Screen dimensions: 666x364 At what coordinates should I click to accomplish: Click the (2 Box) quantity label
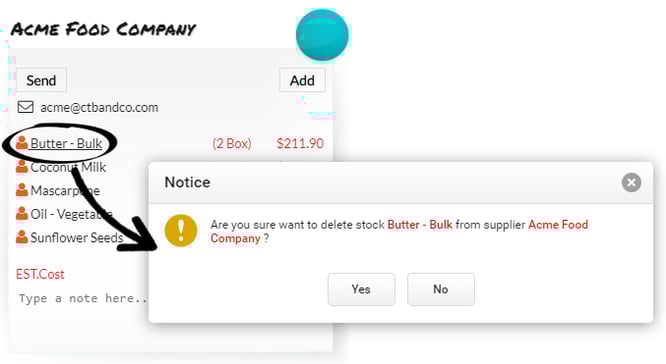[232, 144]
